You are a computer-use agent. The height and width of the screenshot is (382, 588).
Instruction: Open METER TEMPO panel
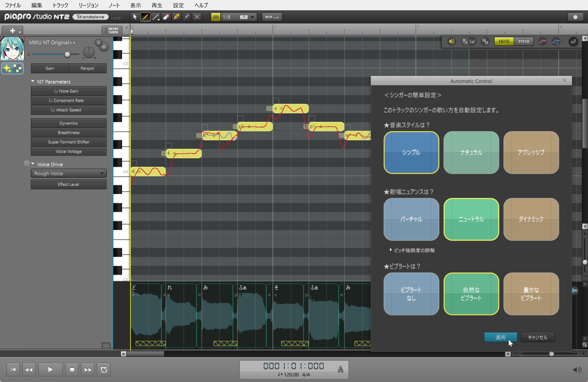(112, 31)
